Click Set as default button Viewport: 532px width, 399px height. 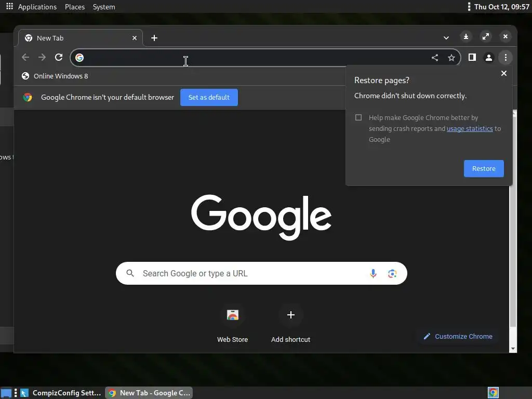pos(209,97)
